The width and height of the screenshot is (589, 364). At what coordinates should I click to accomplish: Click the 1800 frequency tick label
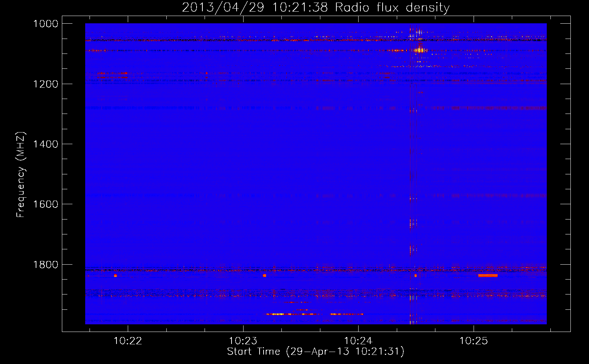pos(46,265)
